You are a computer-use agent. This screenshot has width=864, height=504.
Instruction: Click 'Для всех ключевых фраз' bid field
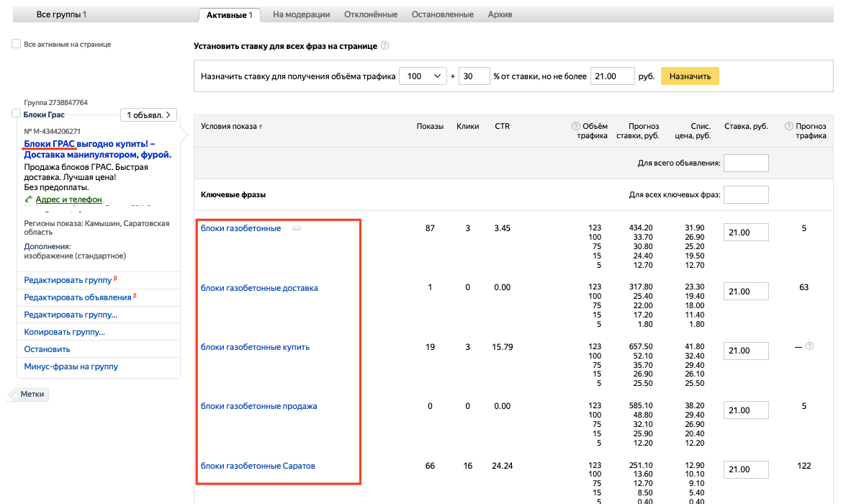746,195
